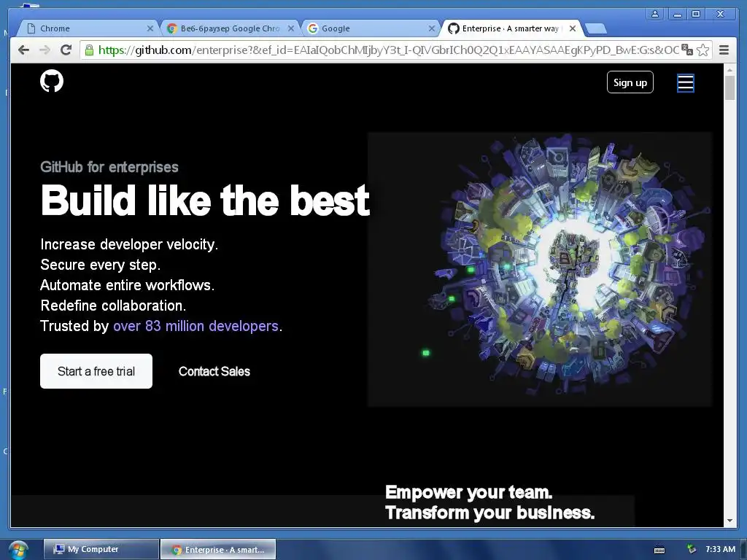
Task: Open the hamburger navigation menu on GitHub page
Action: coord(686,83)
